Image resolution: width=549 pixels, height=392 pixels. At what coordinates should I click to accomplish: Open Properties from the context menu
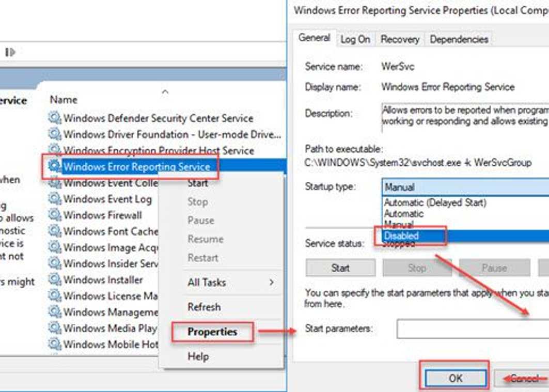point(212,332)
